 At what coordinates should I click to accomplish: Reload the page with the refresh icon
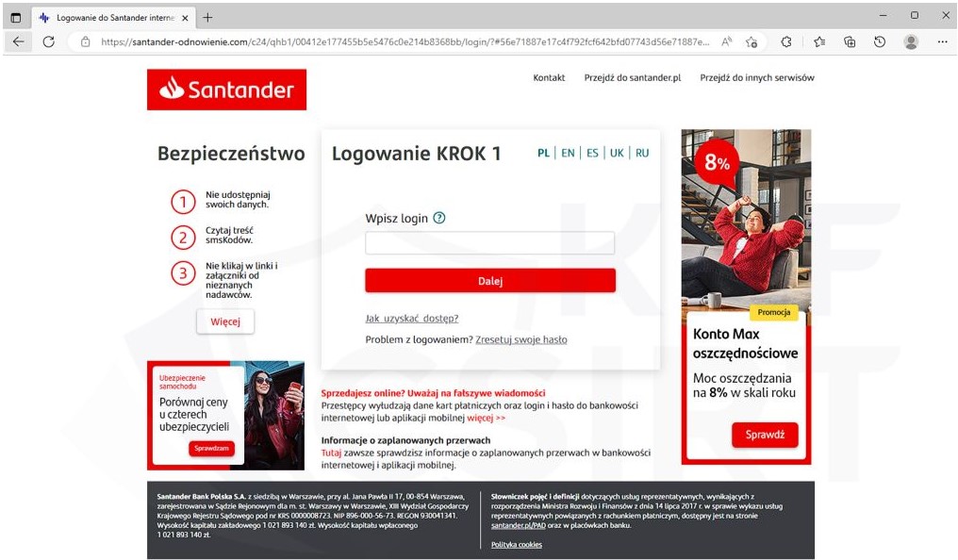[49, 41]
